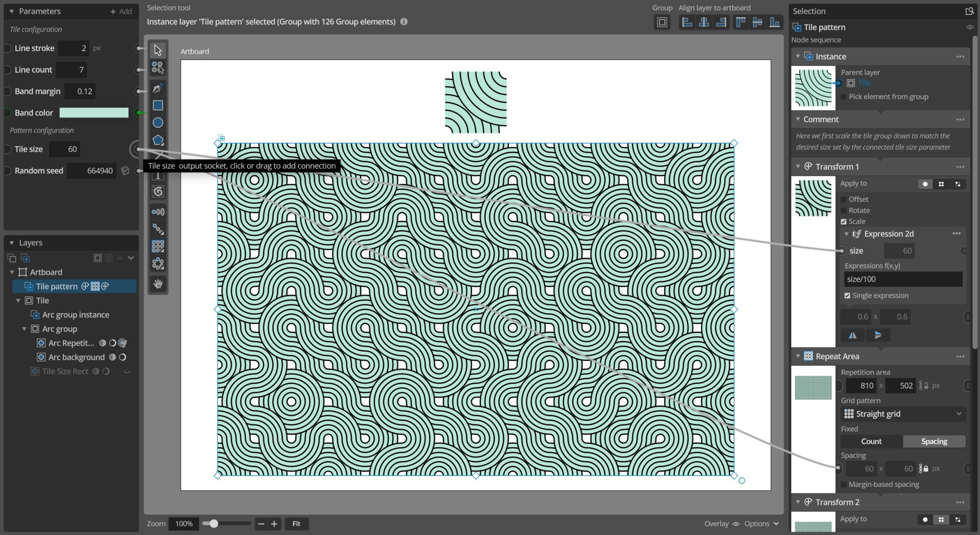
Task: Open the Band color swatch
Action: tap(94, 113)
